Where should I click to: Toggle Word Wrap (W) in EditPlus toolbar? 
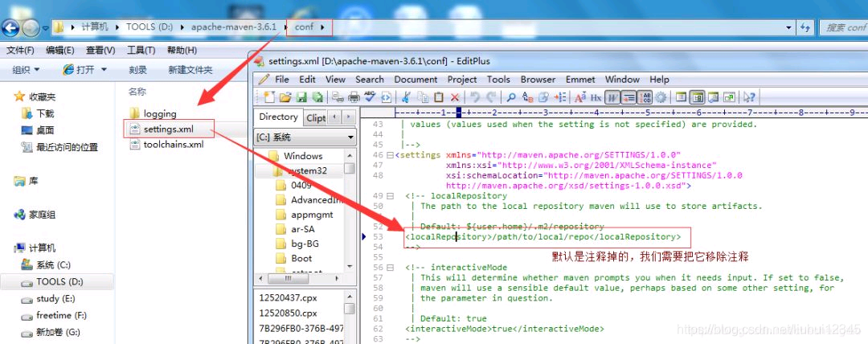click(612, 97)
